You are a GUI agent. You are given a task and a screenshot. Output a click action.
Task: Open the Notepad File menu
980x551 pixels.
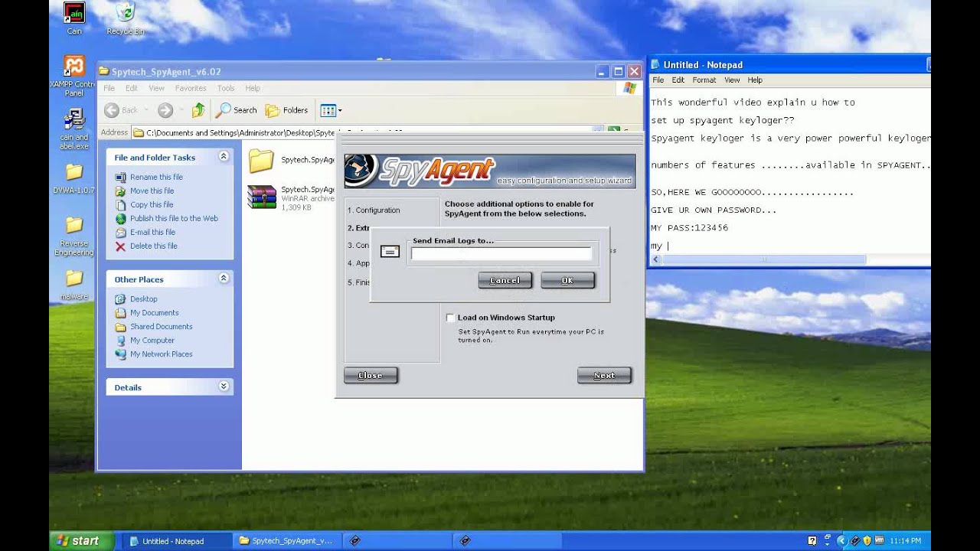[x=658, y=80]
